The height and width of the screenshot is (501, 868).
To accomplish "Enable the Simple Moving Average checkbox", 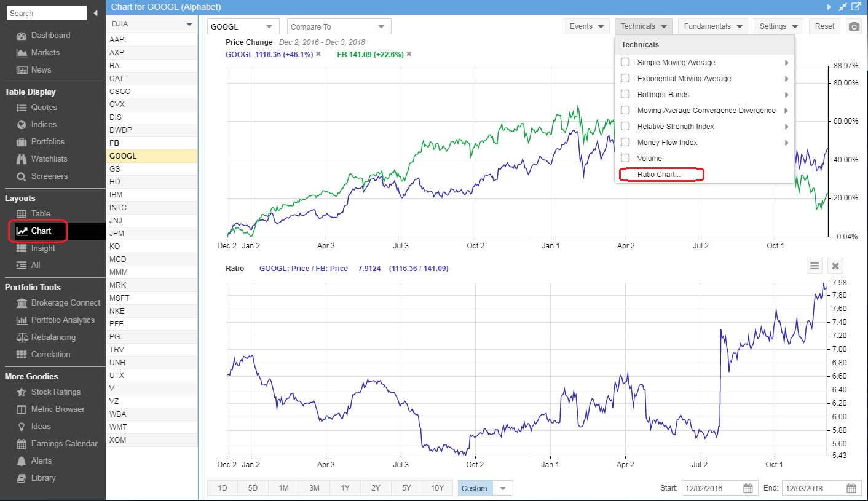I will click(x=625, y=63).
